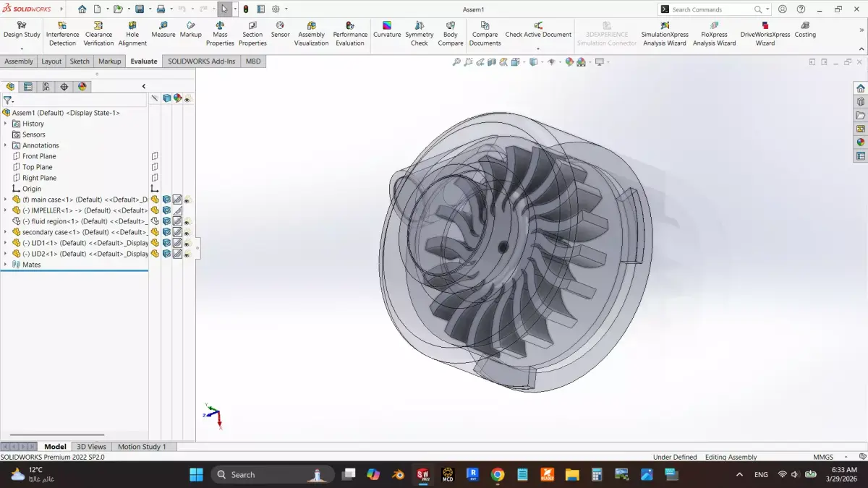Open Check Active Document dropdown arrow
This screenshot has width=868, height=488.
(538, 48)
